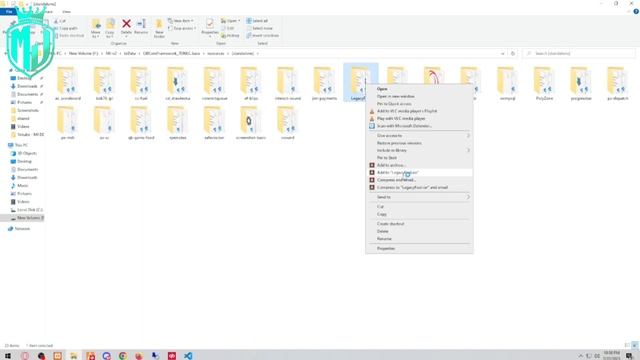
Task: Choose Compress and email in context menu
Action: click(420, 180)
